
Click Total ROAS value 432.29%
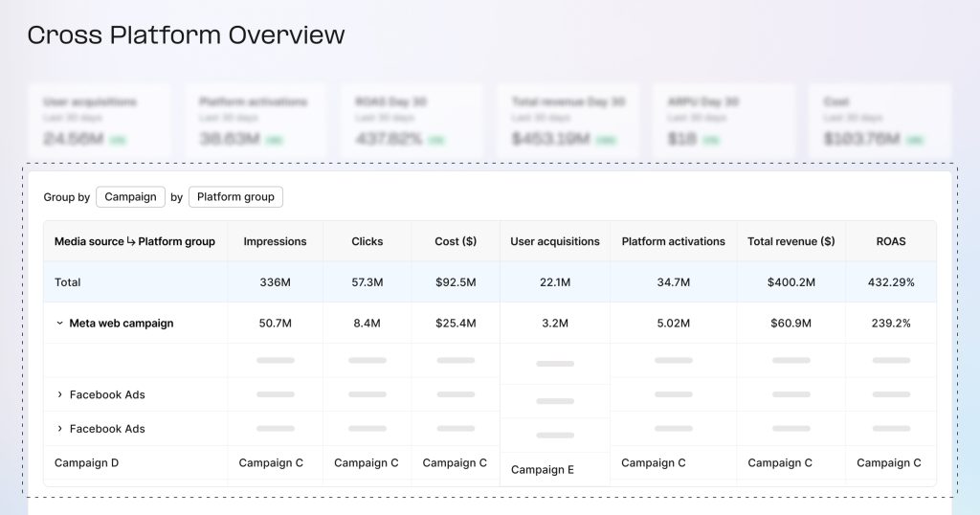pyautogui.click(x=891, y=281)
